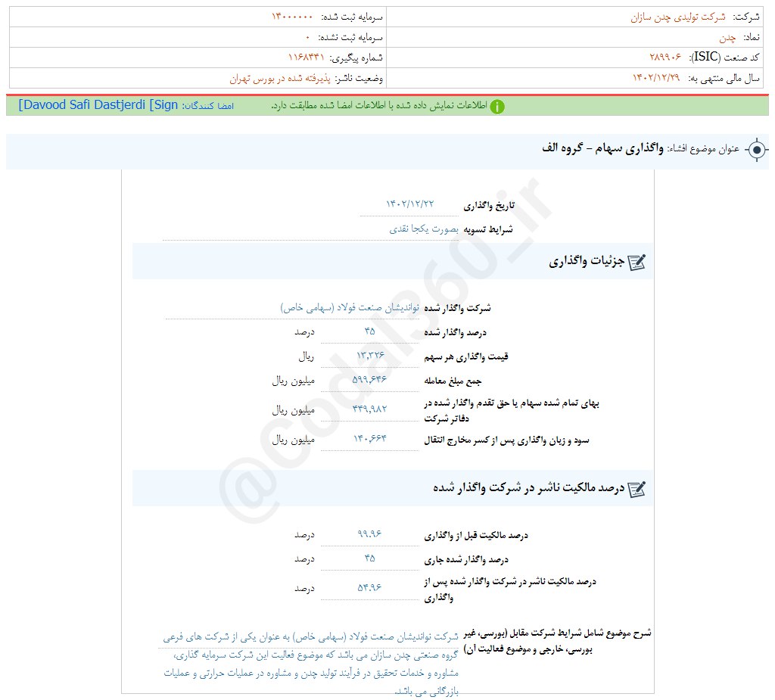Select registered capital value ۱۴۰۰۰۰۰۰
This screenshot has height=700, width=775.
pyautogui.click(x=292, y=17)
